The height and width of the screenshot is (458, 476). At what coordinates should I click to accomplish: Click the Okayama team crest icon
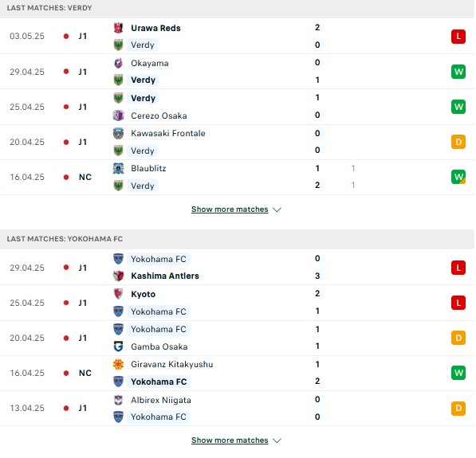coord(118,63)
